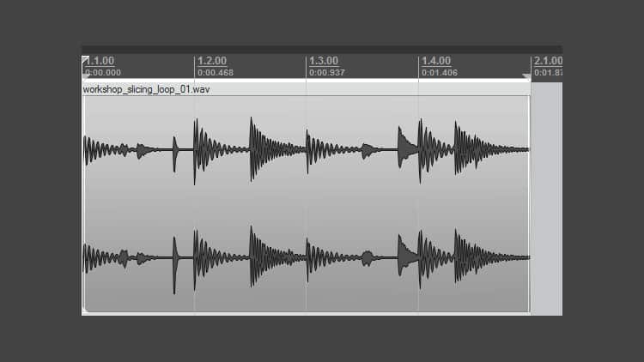Click the 0:00.468 time label
644x362 pixels.
pyautogui.click(x=215, y=73)
